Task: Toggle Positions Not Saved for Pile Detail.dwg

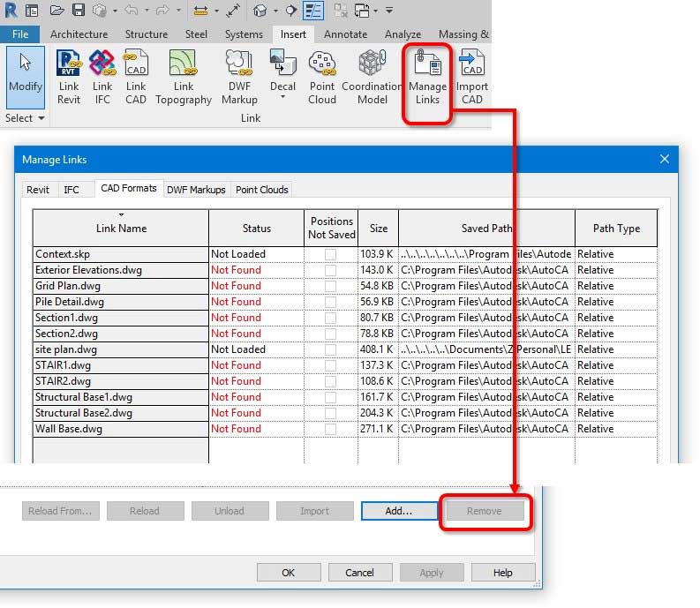Action: point(330,302)
